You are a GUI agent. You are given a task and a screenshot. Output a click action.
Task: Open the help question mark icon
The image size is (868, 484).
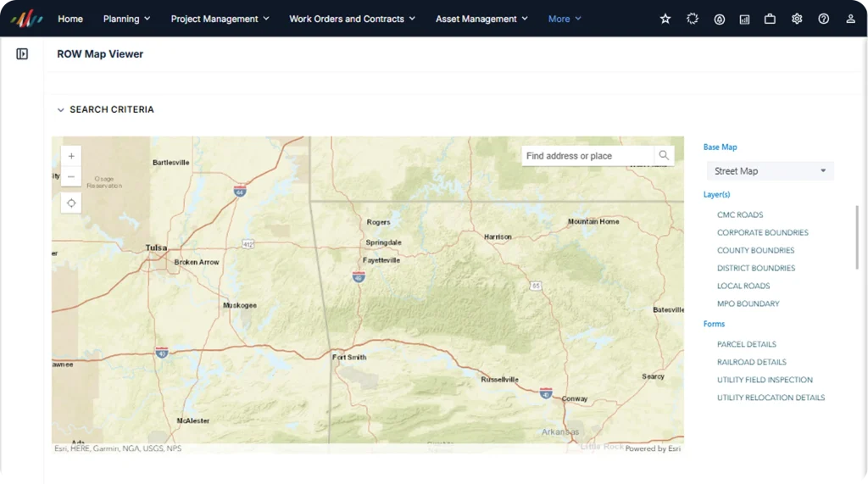point(824,19)
